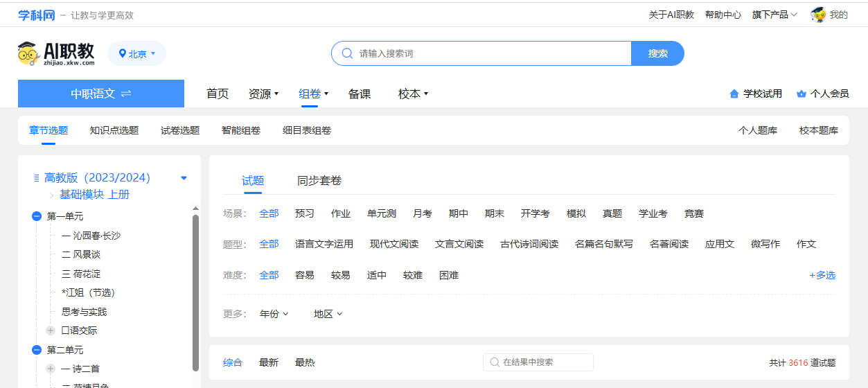Open the 北京 location dropdown
This screenshot has height=388, width=868.
click(x=136, y=53)
